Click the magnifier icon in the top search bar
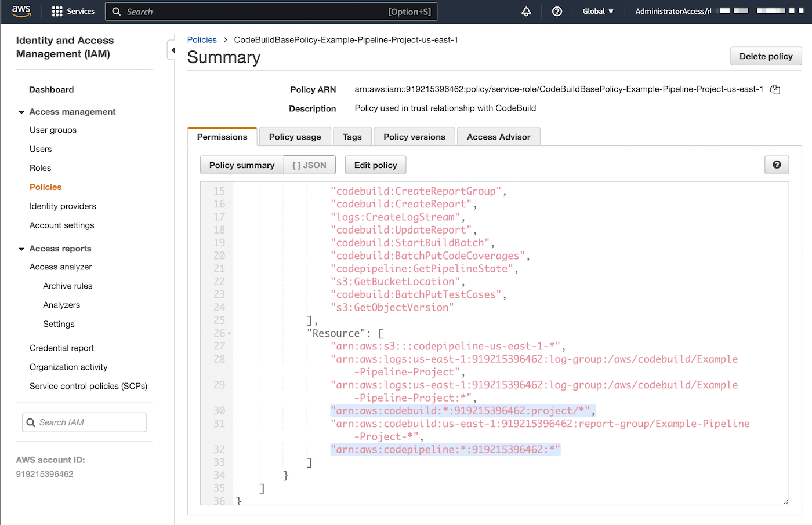 (x=116, y=11)
